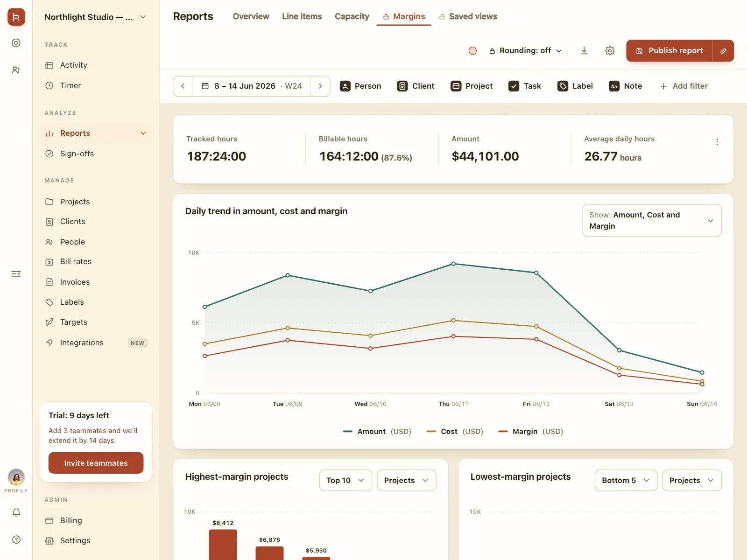
Task: Open Integrations in sidebar
Action: coord(96,343)
